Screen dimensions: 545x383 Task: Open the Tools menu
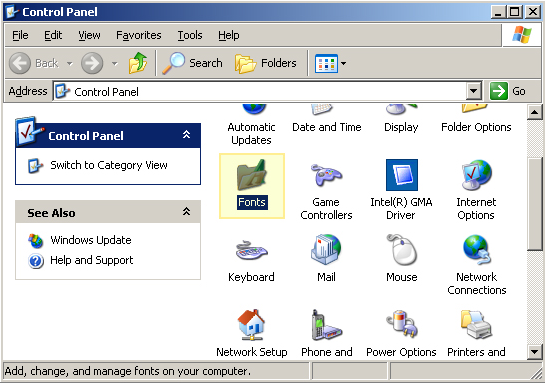click(x=190, y=35)
